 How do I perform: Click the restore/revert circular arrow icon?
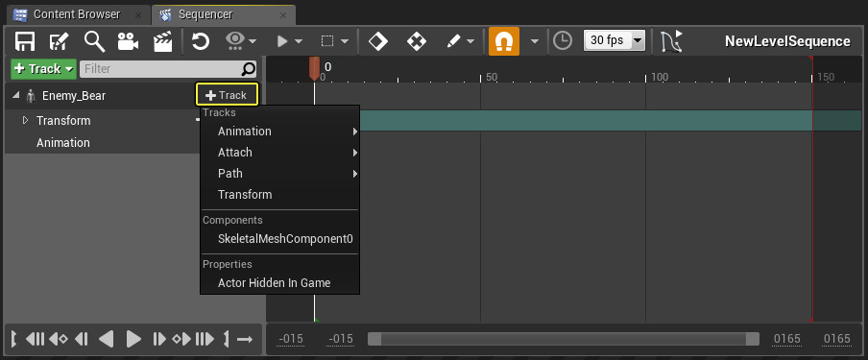coord(200,41)
